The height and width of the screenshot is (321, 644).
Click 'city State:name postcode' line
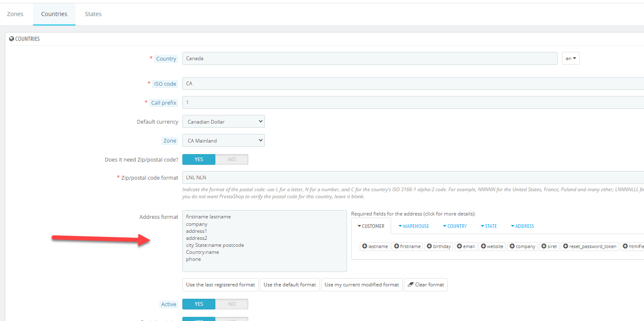(215, 245)
